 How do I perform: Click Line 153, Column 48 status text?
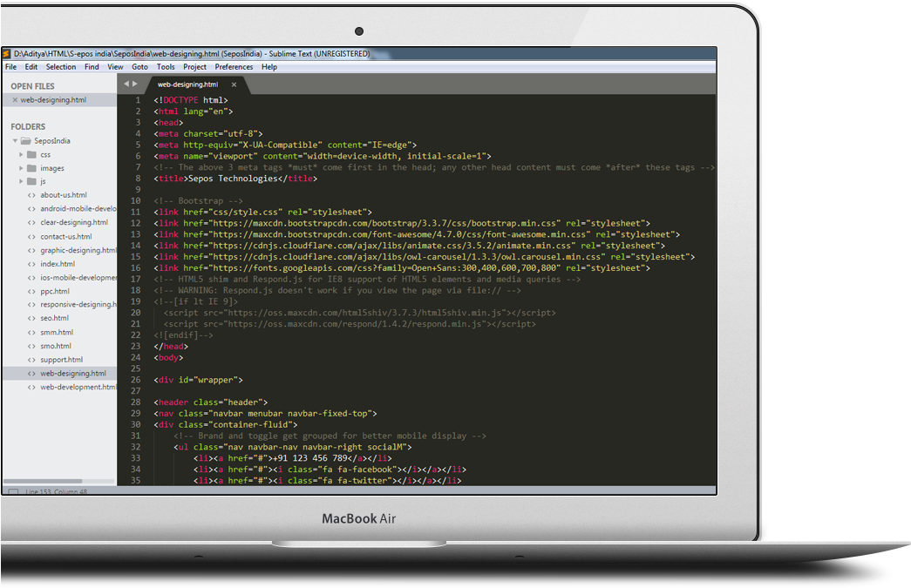56,491
